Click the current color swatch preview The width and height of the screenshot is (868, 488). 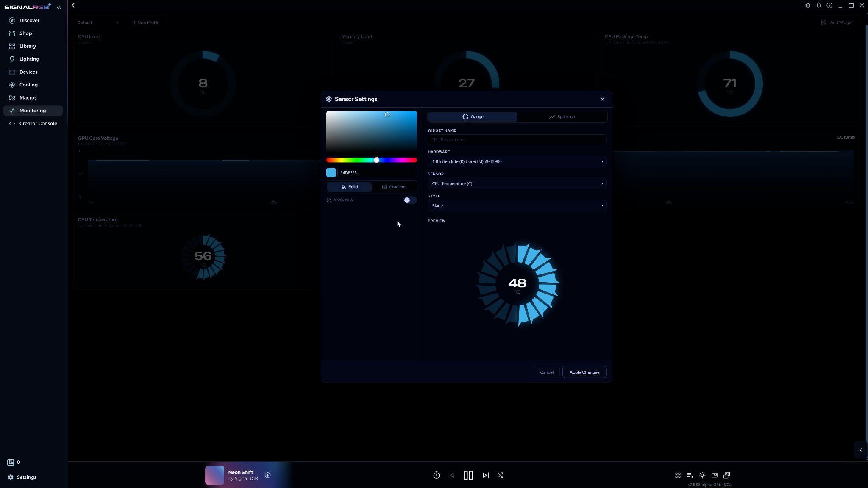click(331, 173)
